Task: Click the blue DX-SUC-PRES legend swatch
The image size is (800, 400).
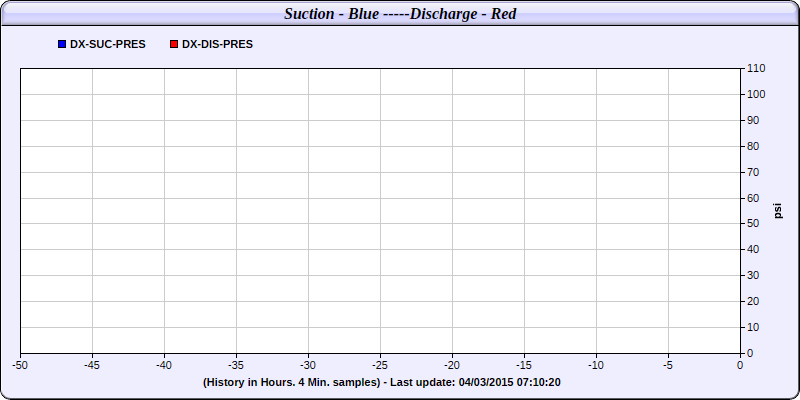Action: click(62, 44)
